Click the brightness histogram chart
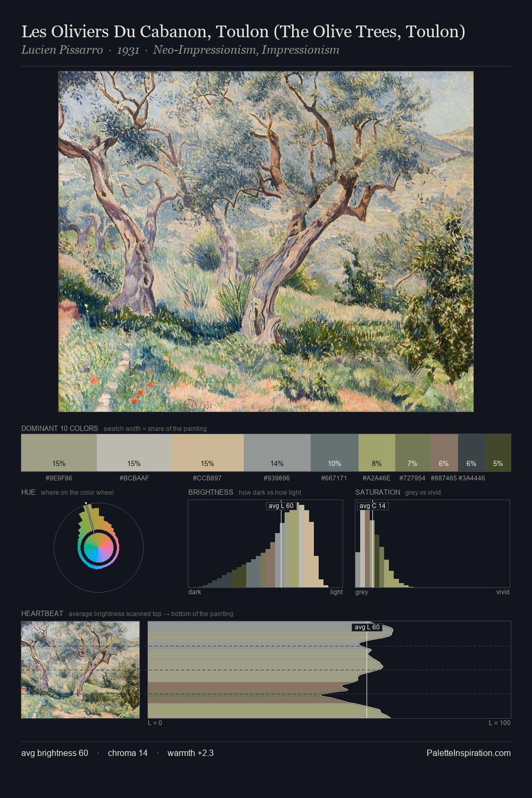The height and width of the screenshot is (798, 532). [265, 544]
